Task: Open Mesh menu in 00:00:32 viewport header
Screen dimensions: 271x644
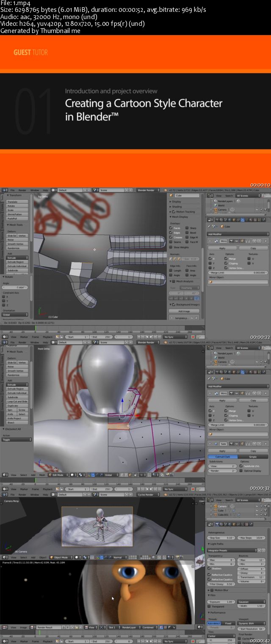Action: (x=42, y=475)
